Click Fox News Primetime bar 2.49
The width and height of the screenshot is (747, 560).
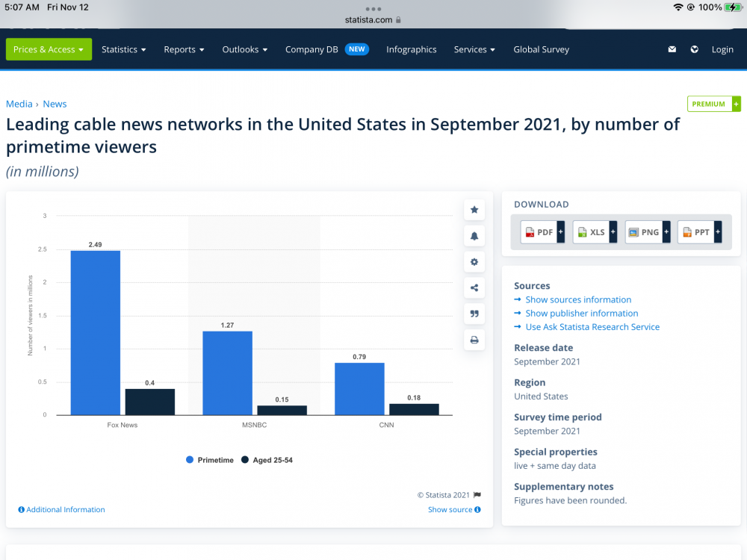click(96, 332)
